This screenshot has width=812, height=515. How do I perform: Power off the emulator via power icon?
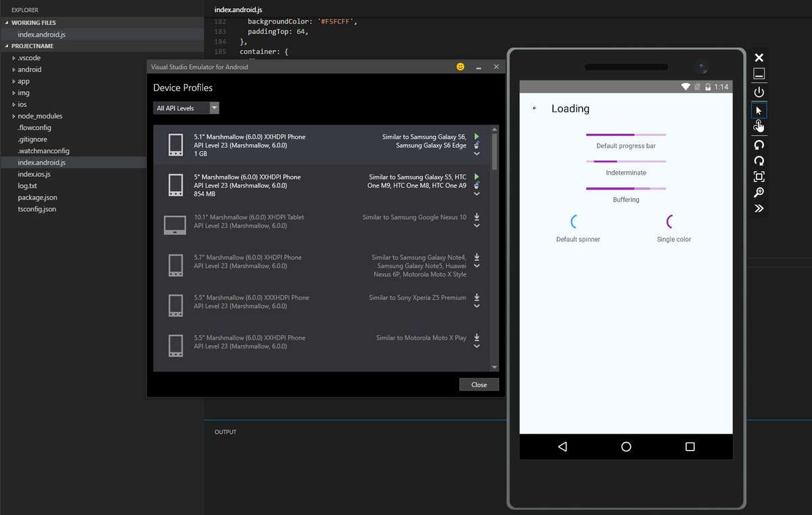tap(759, 92)
